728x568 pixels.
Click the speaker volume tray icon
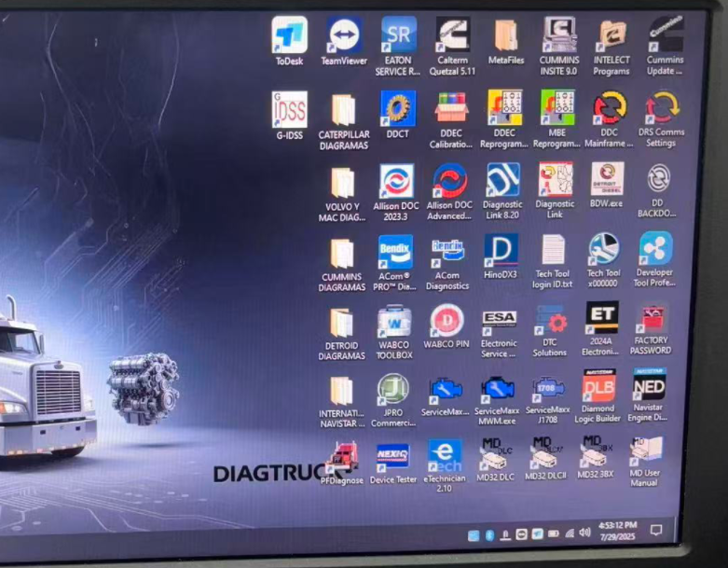coord(585,533)
